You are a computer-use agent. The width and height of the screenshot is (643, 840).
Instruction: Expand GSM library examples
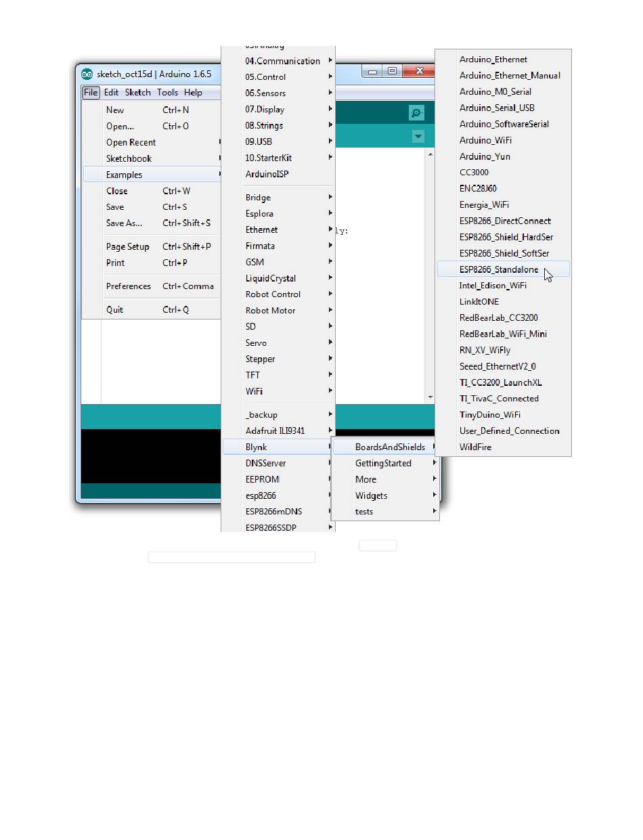279,262
